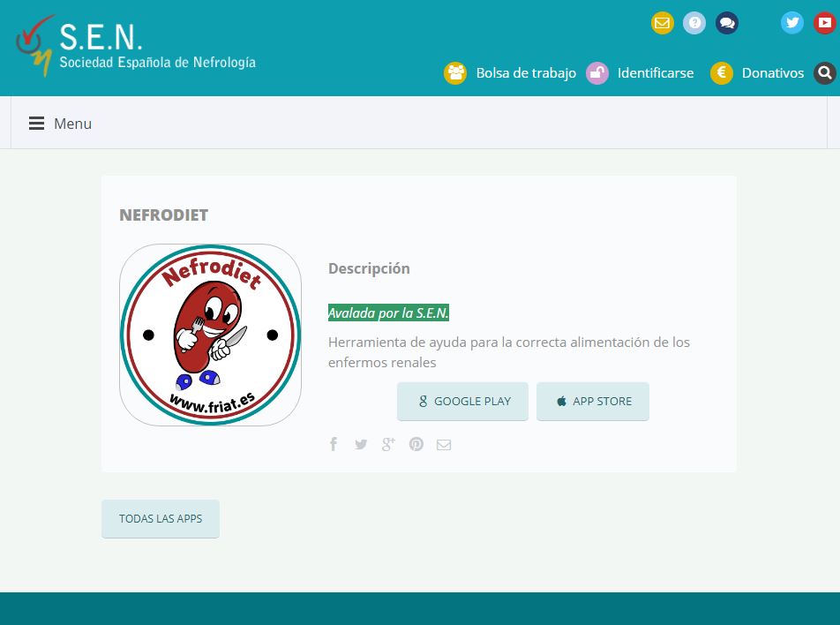840x625 pixels.
Task: Open the Bolsa de trabajo link
Action: click(x=526, y=73)
